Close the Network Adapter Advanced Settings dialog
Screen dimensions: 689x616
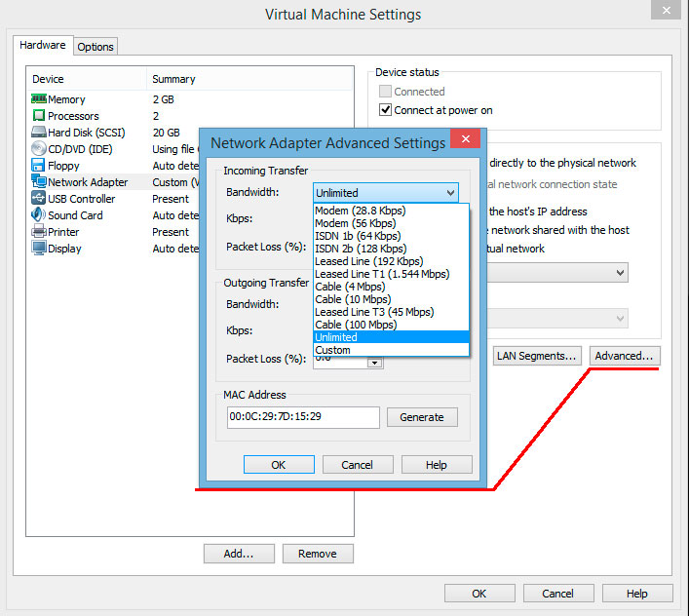click(x=465, y=138)
